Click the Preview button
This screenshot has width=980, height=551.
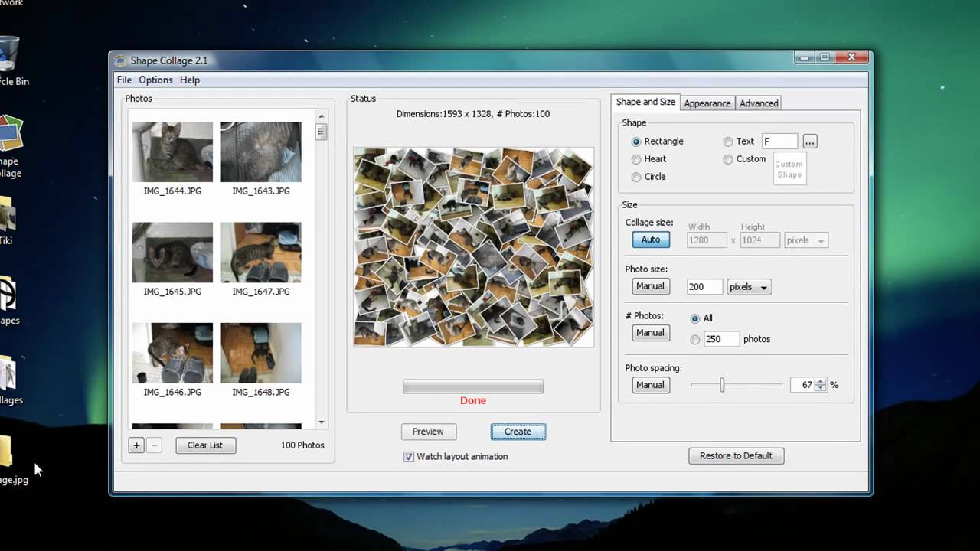[x=428, y=432]
